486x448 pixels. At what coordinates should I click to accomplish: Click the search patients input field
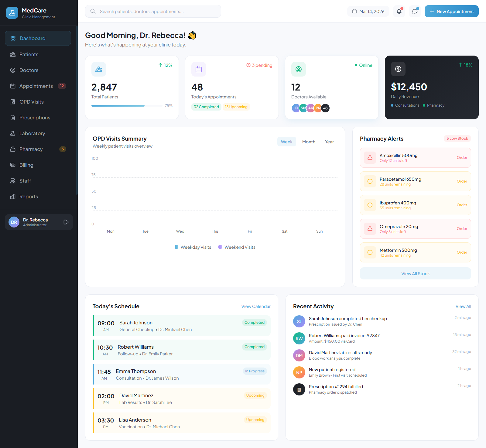point(153,11)
